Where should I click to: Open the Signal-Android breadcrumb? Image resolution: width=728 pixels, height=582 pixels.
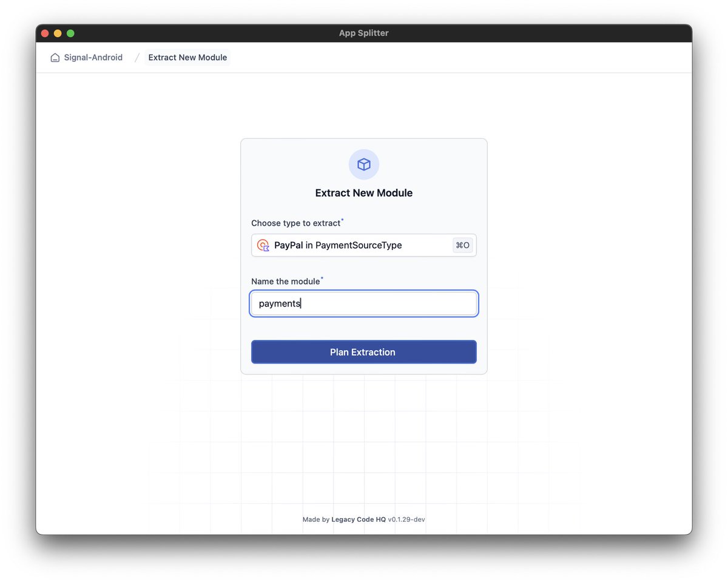[86, 58]
